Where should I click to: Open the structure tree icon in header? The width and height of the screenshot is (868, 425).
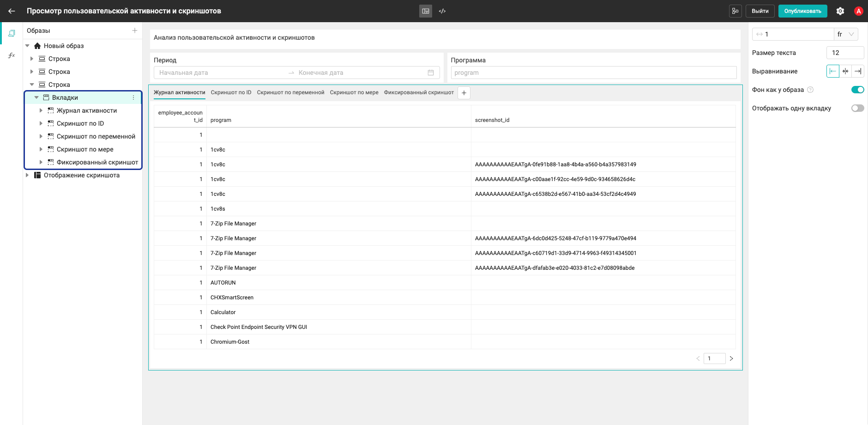[x=735, y=11]
